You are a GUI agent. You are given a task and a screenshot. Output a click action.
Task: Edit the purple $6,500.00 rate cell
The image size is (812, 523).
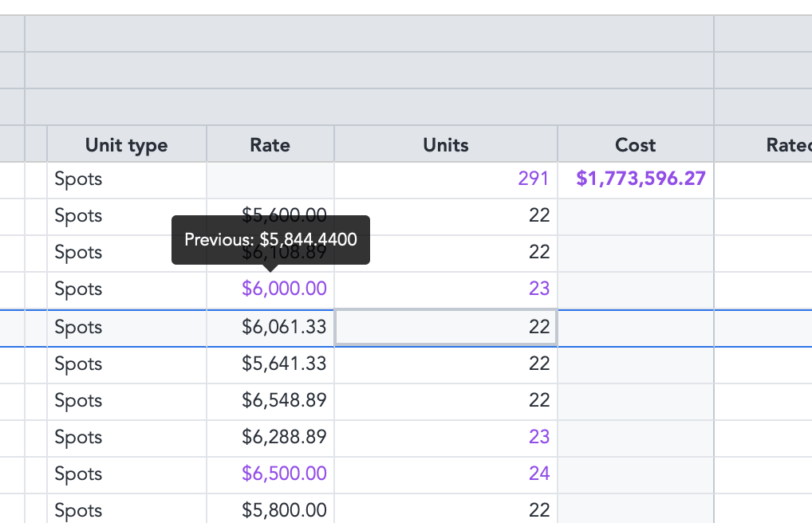[x=270, y=474]
